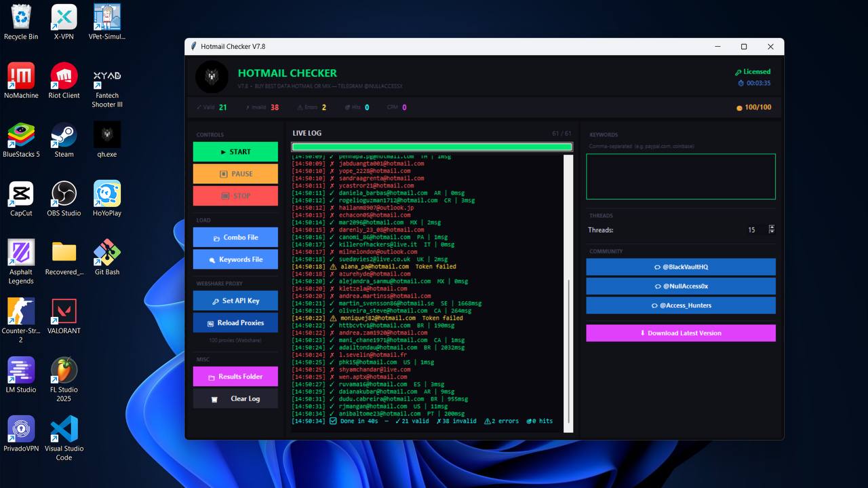Launch LM Studio from the desktop
This screenshot has width=868, height=488.
[21, 375]
